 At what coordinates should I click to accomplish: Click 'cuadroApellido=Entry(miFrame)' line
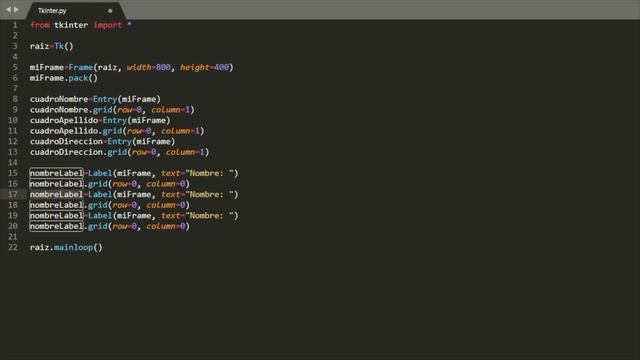(100, 120)
